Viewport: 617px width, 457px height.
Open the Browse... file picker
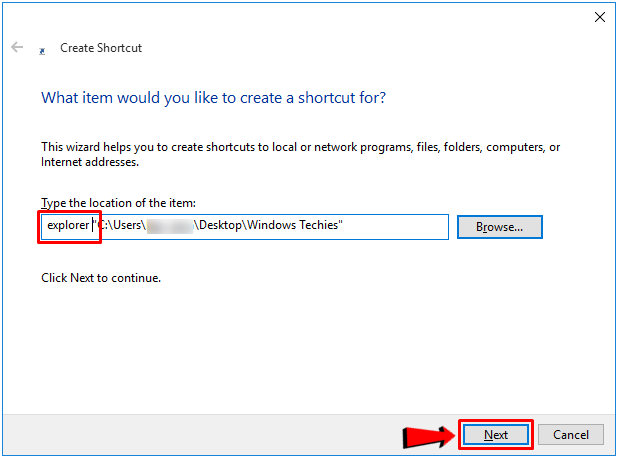tap(500, 227)
